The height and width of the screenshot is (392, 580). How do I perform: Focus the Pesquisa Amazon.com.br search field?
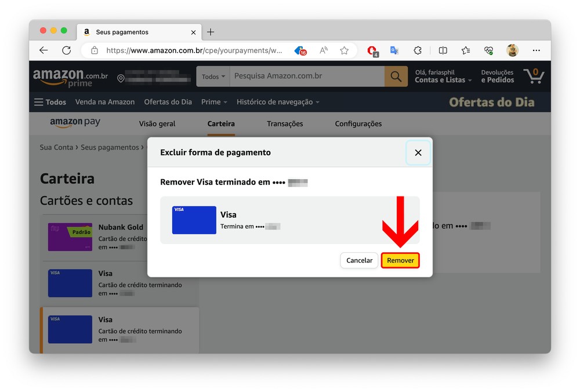click(x=307, y=76)
